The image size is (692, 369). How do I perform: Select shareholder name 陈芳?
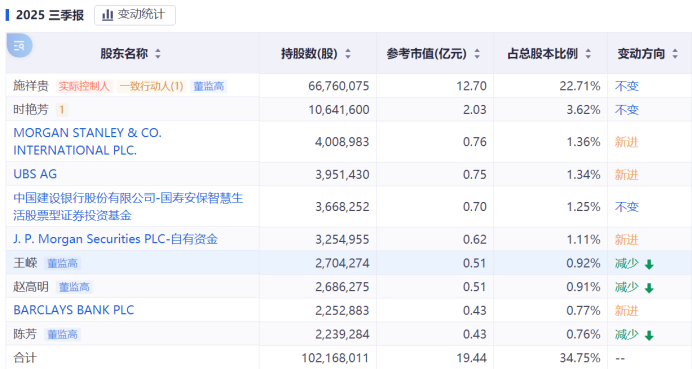pos(25,334)
